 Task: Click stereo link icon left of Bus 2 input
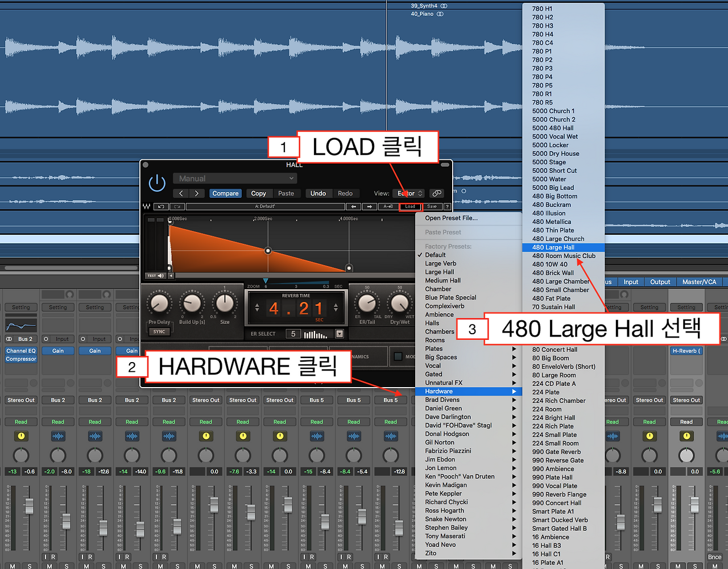coord(9,339)
